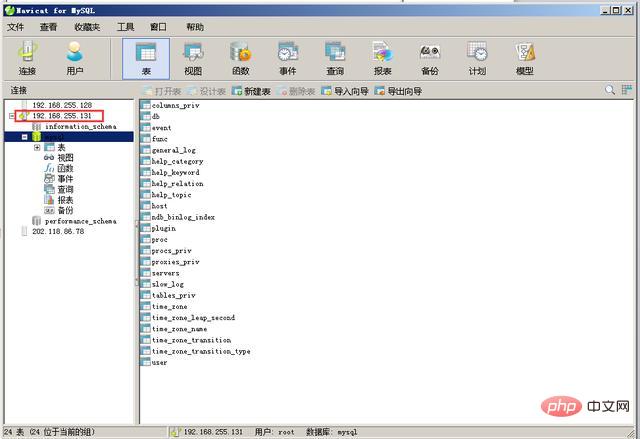Click the view mode icon beside search
The height and width of the screenshot is (439, 640).
click(x=627, y=90)
